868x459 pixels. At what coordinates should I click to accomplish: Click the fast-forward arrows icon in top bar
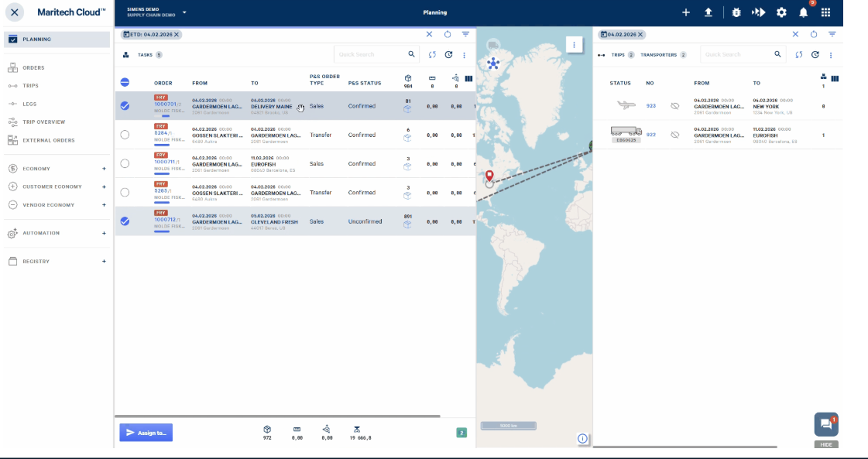(x=758, y=12)
